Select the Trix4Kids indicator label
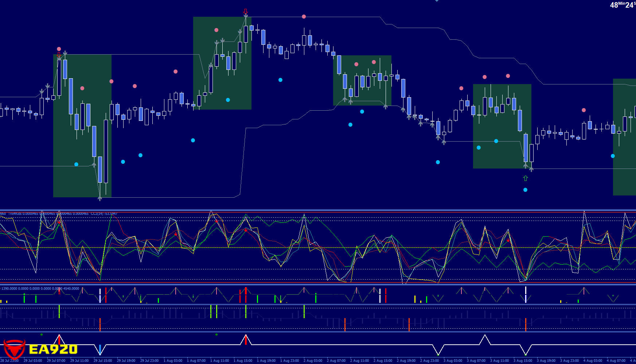 [15, 214]
